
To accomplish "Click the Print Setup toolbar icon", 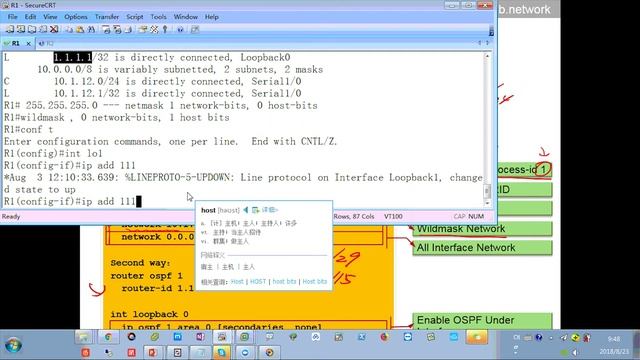I will point(128,29).
